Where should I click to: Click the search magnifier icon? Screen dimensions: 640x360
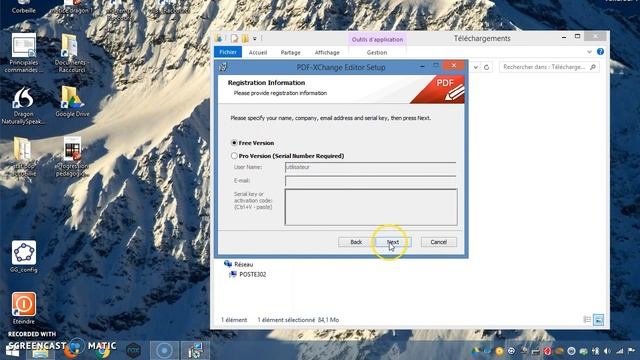click(593, 67)
